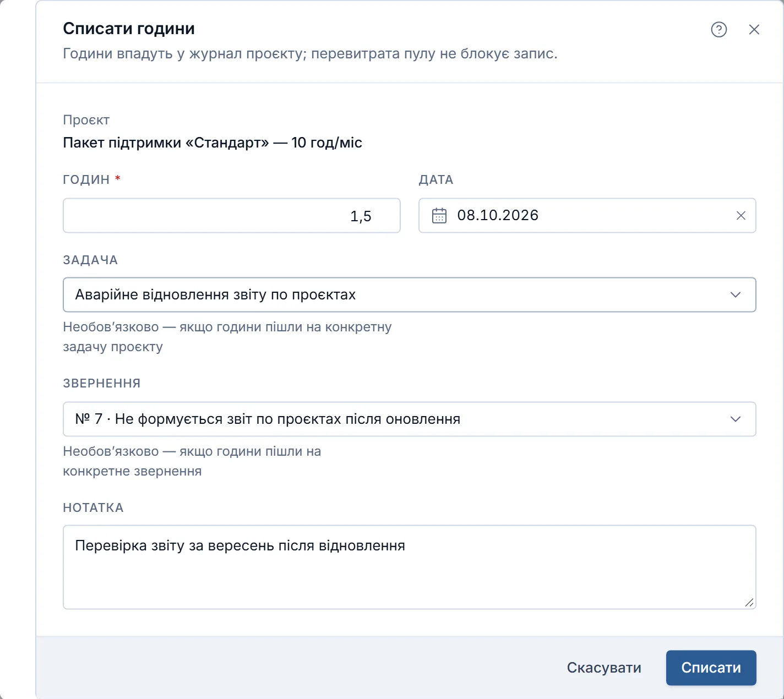Grab the Нотатка textarea resize handle
Screen dimensions: 784x699
749,603
